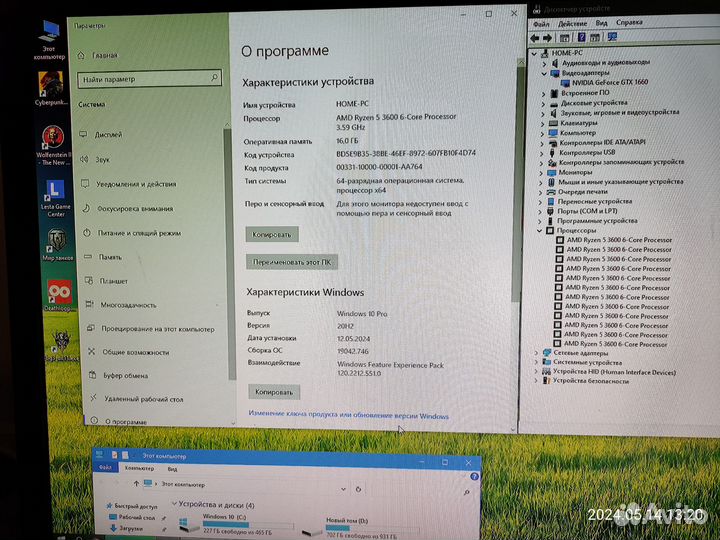Open Проецирование на этот компьютер section

click(x=151, y=329)
